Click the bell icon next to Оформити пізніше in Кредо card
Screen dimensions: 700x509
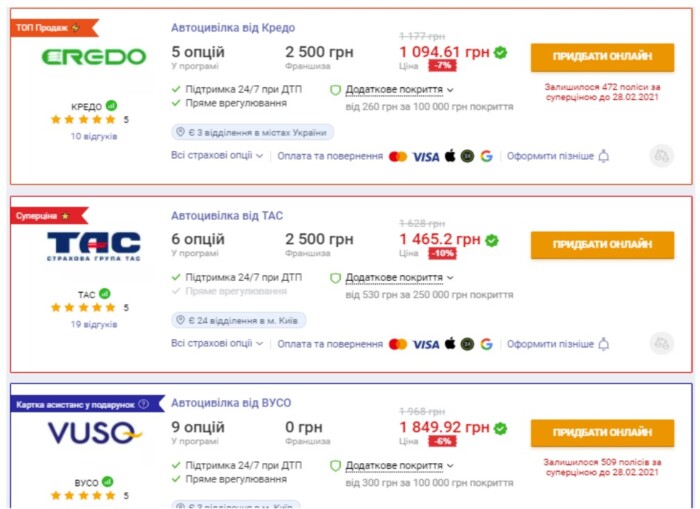[603, 156]
